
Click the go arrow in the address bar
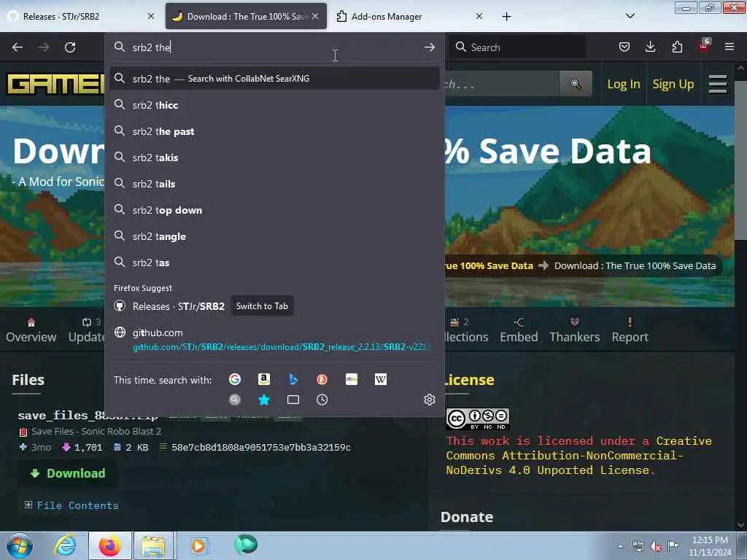point(429,47)
